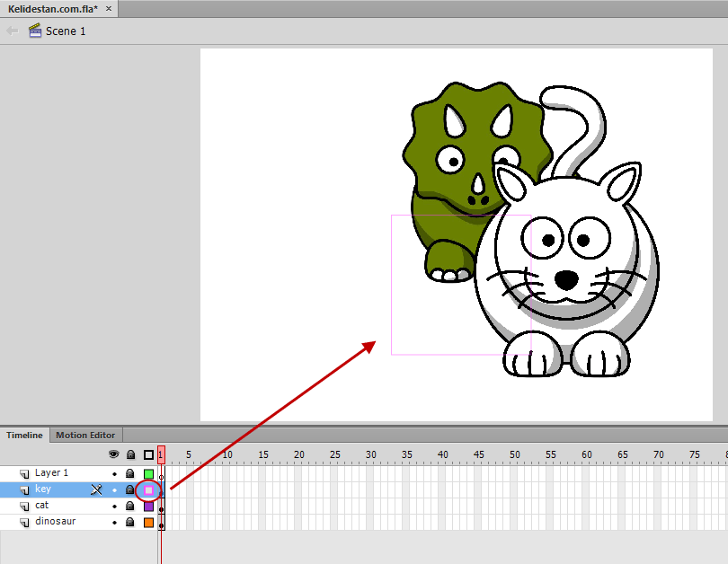The height and width of the screenshot is (564, 728).
Task: Click the eye icon in timeline header
Action: (114, 454)
